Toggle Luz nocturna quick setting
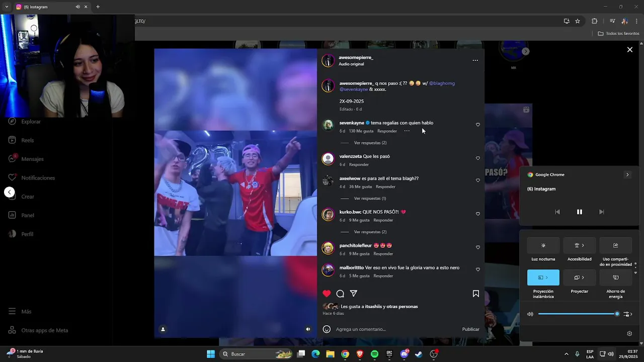 pos(543,245)
